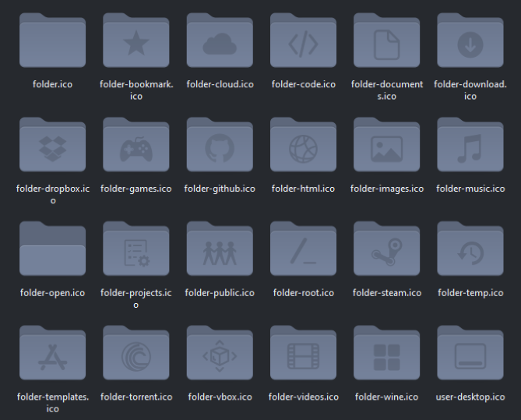Click the folder-cloud.ico file icon
Viewport: 521px width, 420px height.
coord(220,43)
